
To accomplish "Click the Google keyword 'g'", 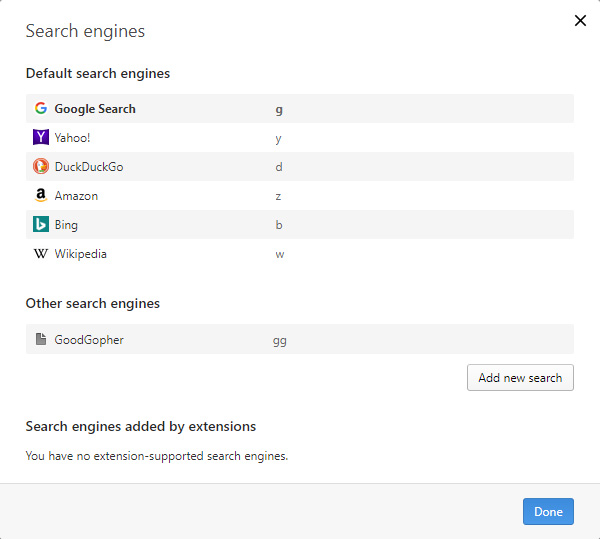I will coord(279,109).
